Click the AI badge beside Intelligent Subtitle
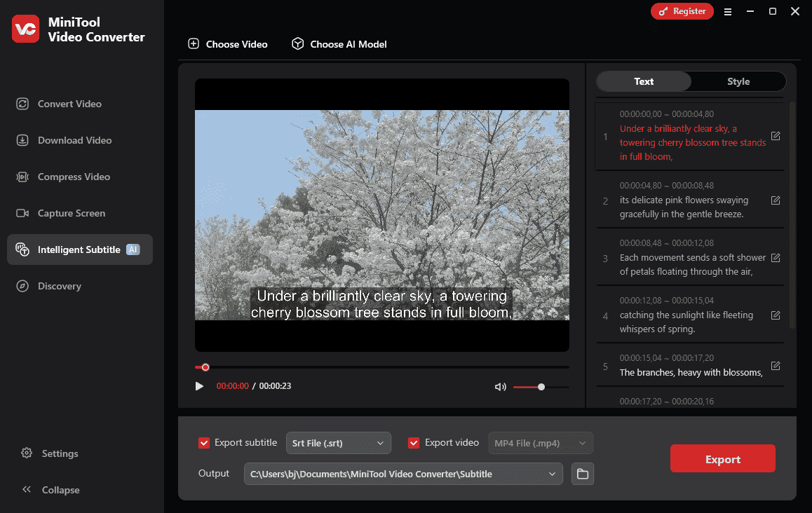Screen dimensions: 812x513 pyautogui.click(x=133, y=249)
